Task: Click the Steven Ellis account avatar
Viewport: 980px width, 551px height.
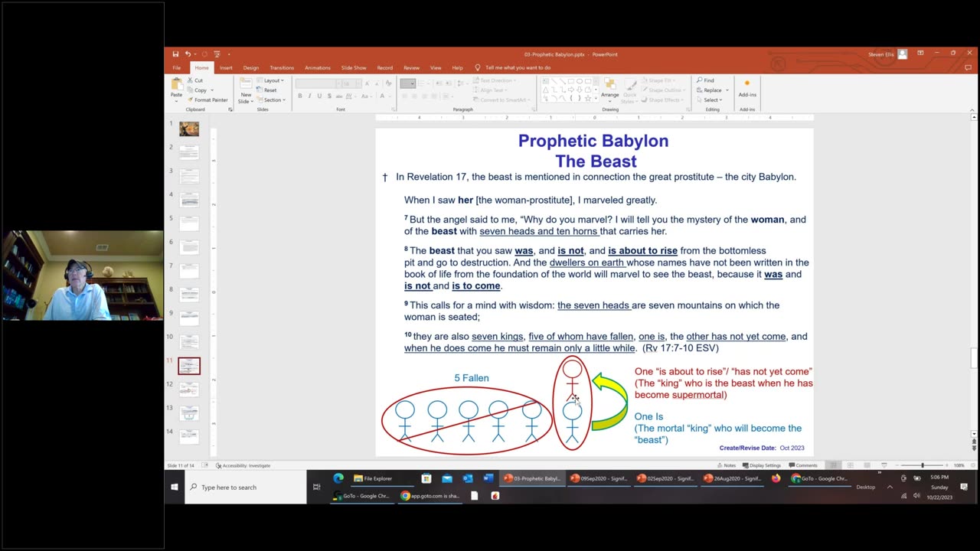Action: (903, 54)
